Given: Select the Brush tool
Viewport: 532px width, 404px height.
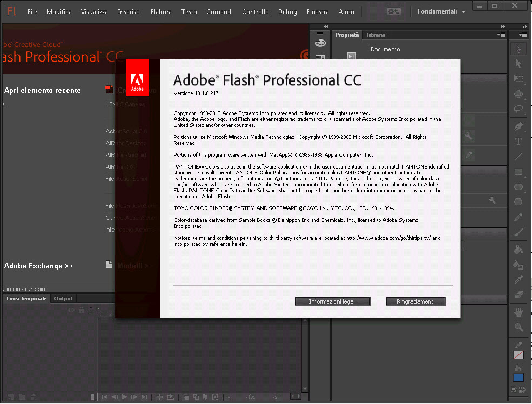Looking at the screenshot, I should coord(518,232).
